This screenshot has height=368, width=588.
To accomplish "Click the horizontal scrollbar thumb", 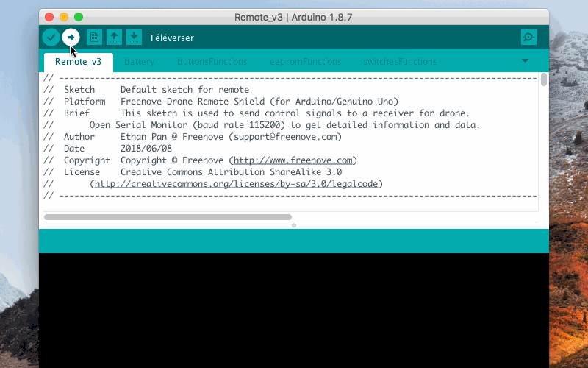I will pyautogui.click(x=168, y=217).
